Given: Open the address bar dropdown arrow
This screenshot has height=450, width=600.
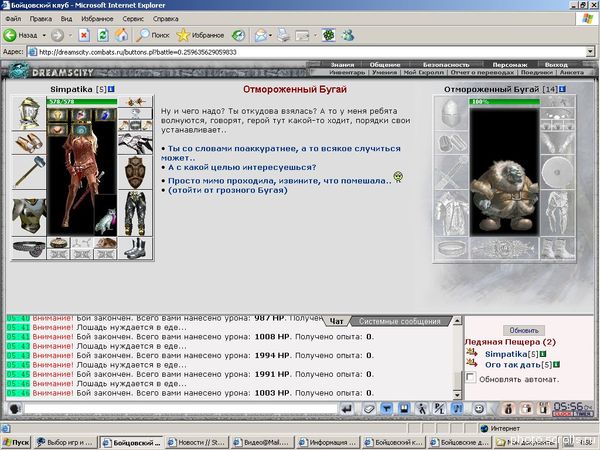Looking at the screenshot, I should (x=590, y=51).
